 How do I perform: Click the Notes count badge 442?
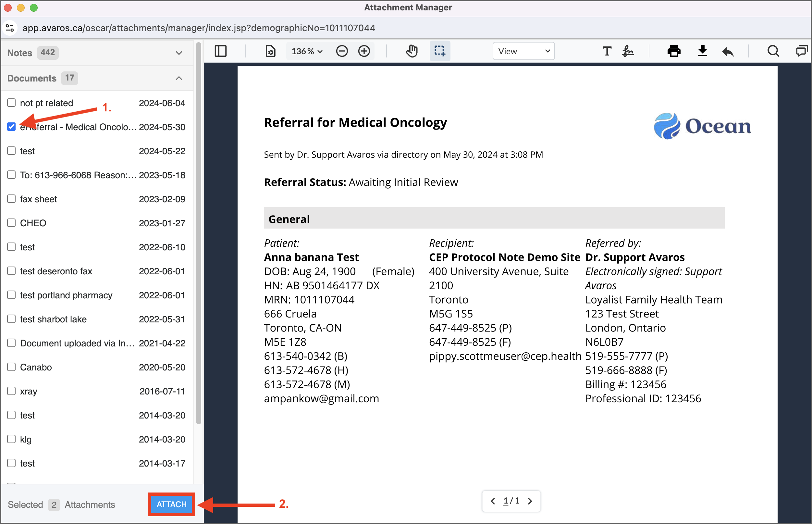click(48, 53)
